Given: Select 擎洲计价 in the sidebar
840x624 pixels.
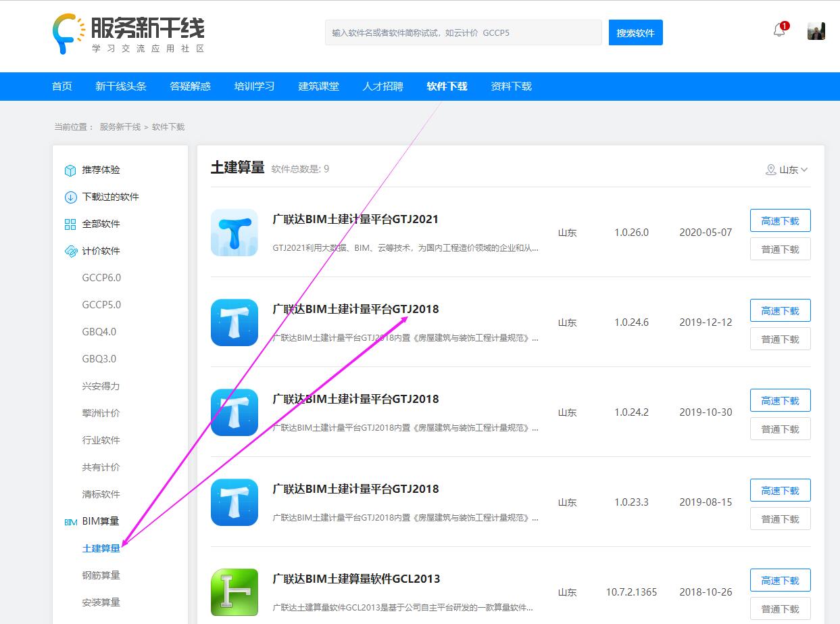Looking at the screenshot, I should 101,413.
